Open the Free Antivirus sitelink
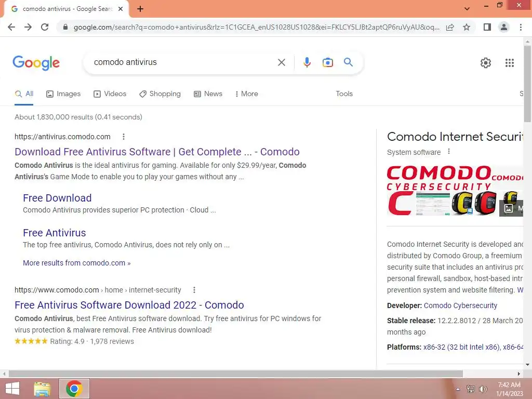This screenshot has height=399, width=532. pos(54,233)
